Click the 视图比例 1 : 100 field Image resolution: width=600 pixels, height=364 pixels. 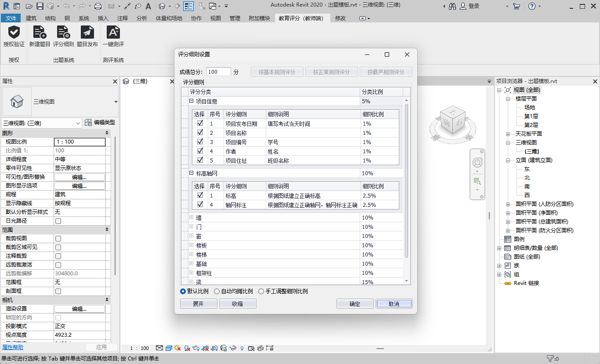pos(80,142)
